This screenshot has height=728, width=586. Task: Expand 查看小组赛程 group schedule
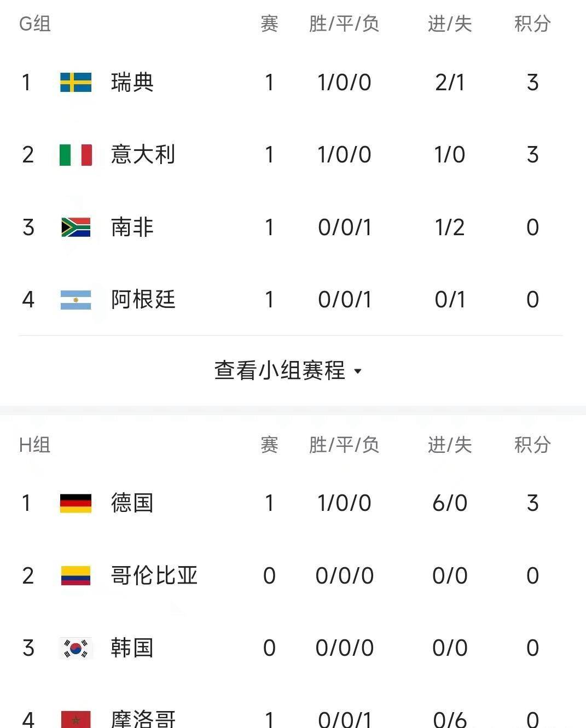(x=288, y=370)
